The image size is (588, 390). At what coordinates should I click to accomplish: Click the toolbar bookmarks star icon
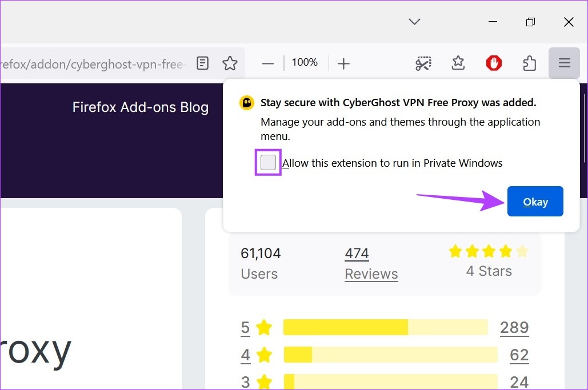[458, 63]
